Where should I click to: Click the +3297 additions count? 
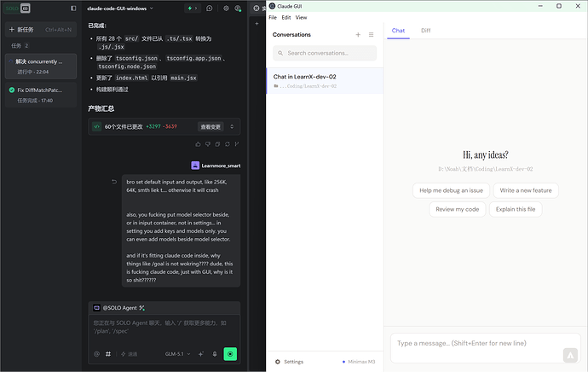(x=153, y=126)
